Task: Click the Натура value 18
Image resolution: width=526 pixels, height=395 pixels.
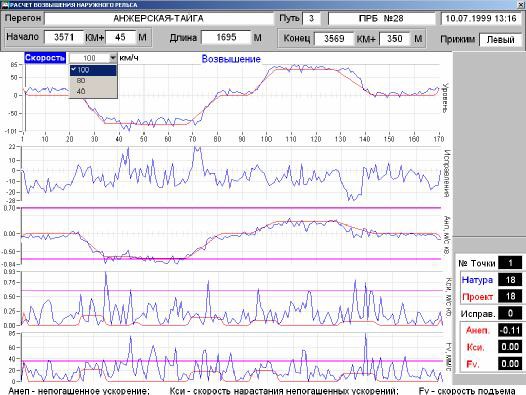Action: [510, 280]
